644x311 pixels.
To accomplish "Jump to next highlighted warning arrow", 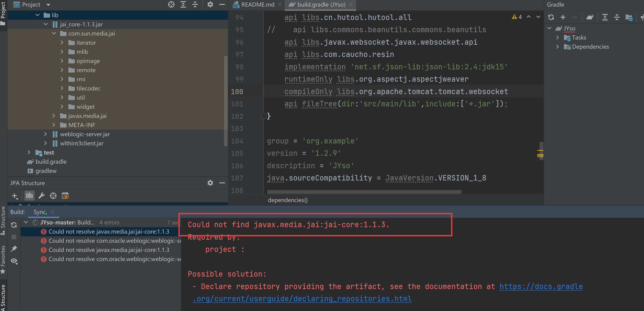I will click(538, 17).
